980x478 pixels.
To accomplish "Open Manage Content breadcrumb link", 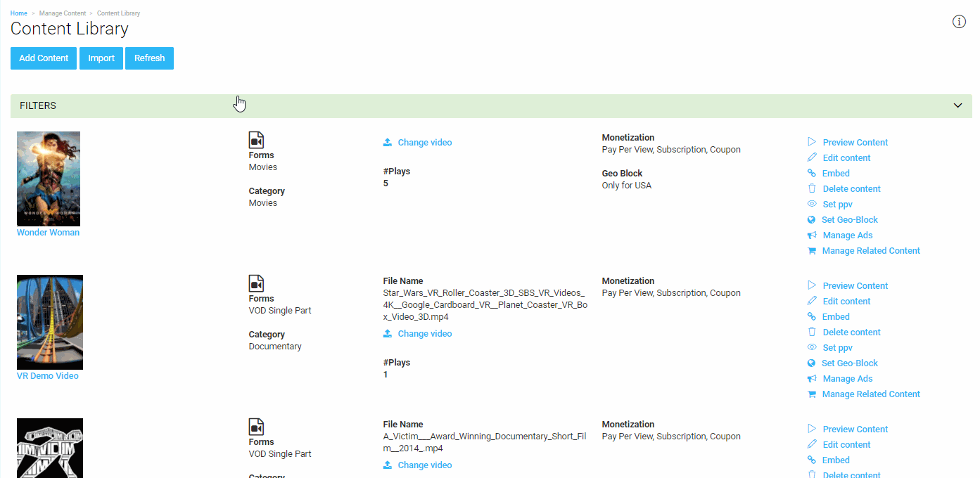I will (x=63, y=13).
